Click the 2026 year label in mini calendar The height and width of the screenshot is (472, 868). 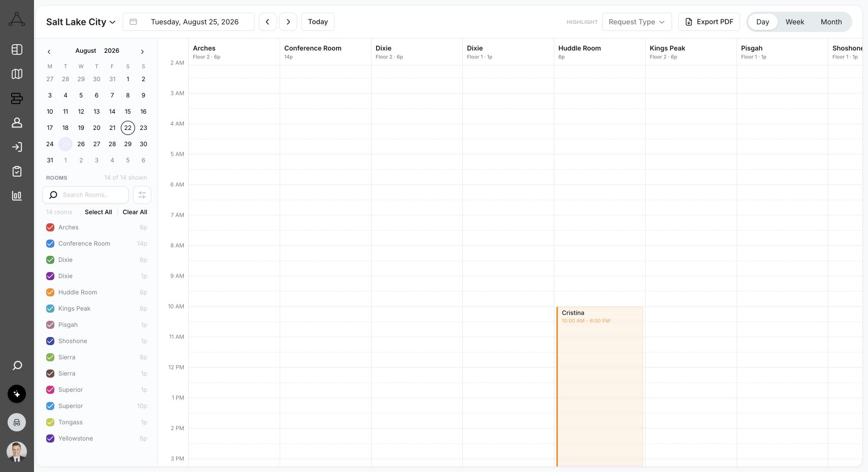[112, 51]
